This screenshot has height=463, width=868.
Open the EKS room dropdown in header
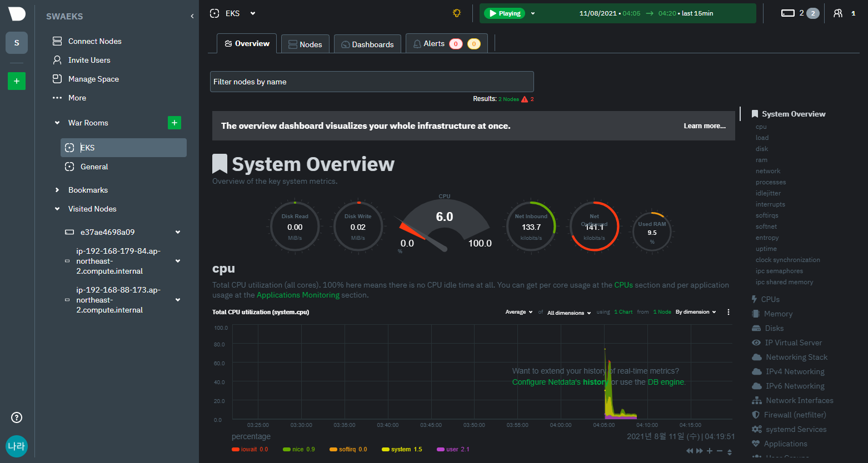(253, 13)
